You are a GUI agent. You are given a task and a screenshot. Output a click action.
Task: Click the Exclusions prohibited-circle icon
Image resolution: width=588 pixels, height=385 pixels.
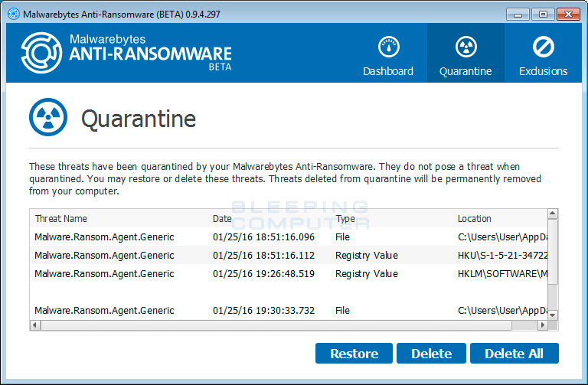pyautogui.click(x=543, y=47)
